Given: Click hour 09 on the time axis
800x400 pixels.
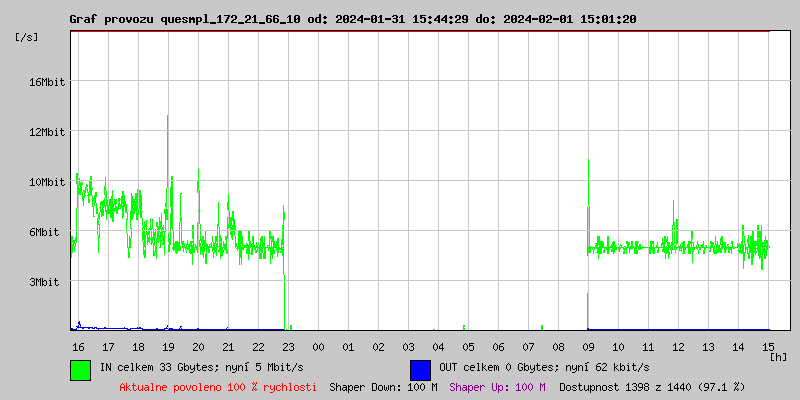Looking at the screenshot, I should pyautogui.click(x=588, y=346).
